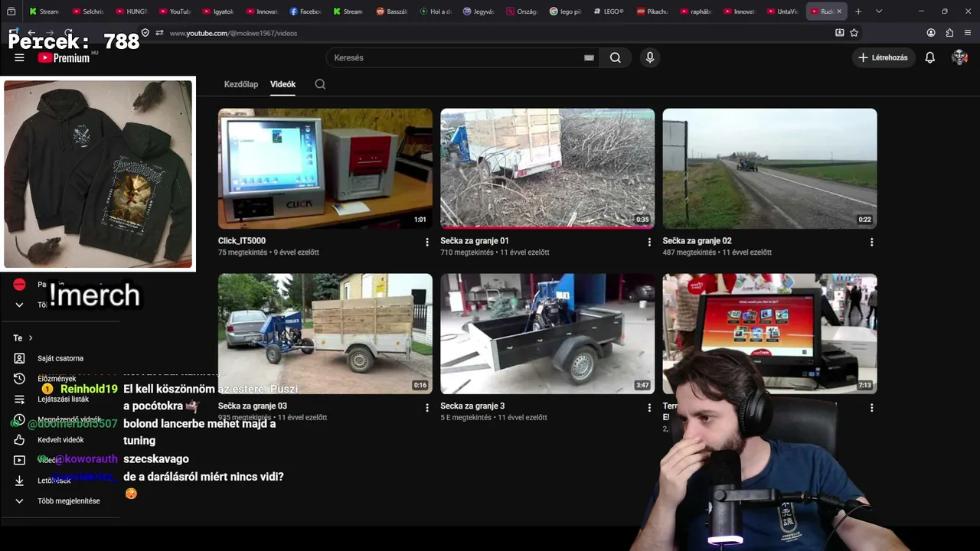This screenshot has width=980, height=551.
Task: Open a new browser tab
Action: [858, 11]
